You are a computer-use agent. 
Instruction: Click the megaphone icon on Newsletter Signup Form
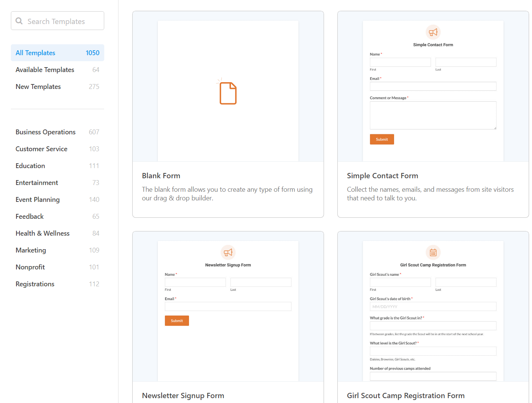pyautogui.click(x=228, y=253)
